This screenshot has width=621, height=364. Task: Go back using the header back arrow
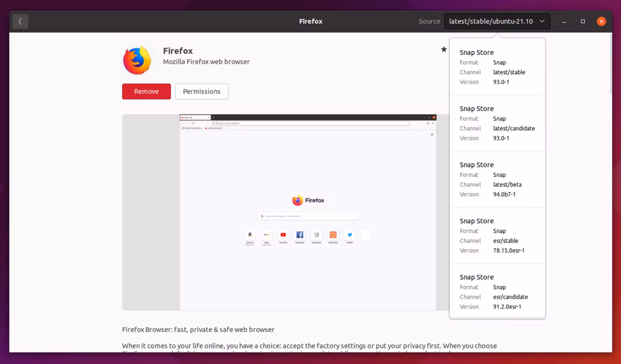point(20,21)
